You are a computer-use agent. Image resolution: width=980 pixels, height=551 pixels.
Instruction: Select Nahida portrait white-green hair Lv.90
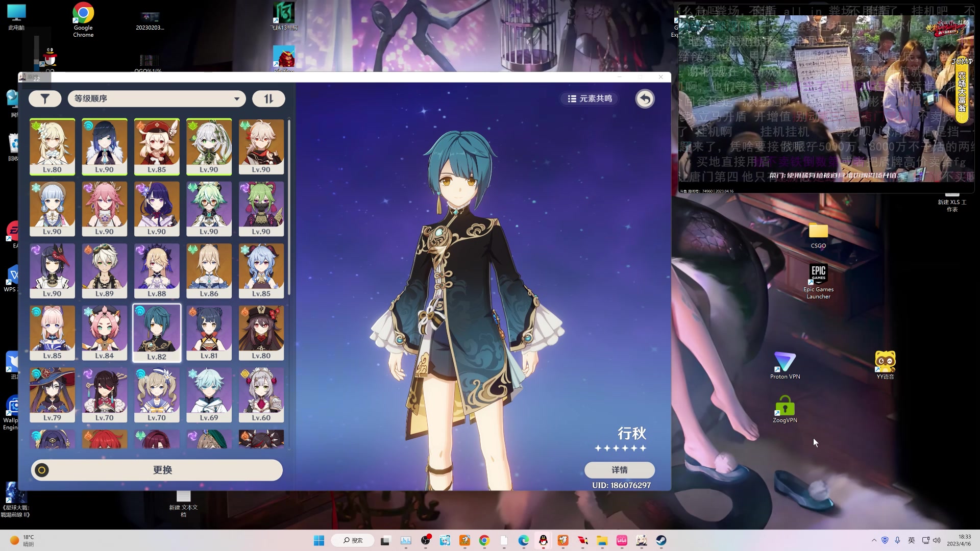point(209,147)
